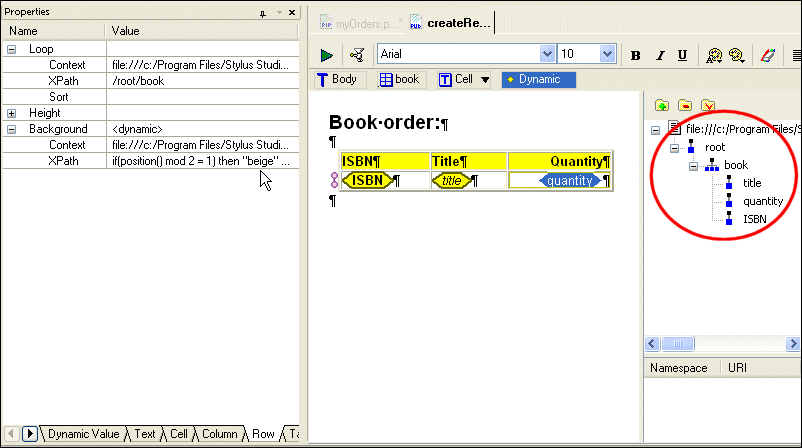Open the Arial font name dropdown
Viewport: 802px width, 448px height.
coord(547,54)
